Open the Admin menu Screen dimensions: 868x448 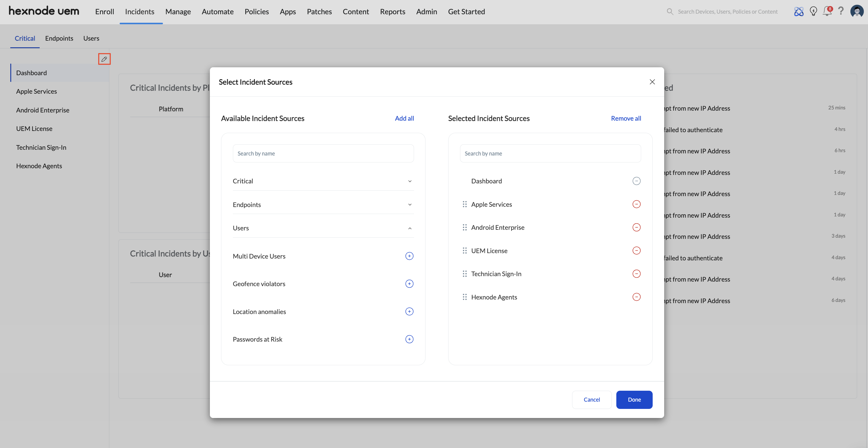pos(426,12)
